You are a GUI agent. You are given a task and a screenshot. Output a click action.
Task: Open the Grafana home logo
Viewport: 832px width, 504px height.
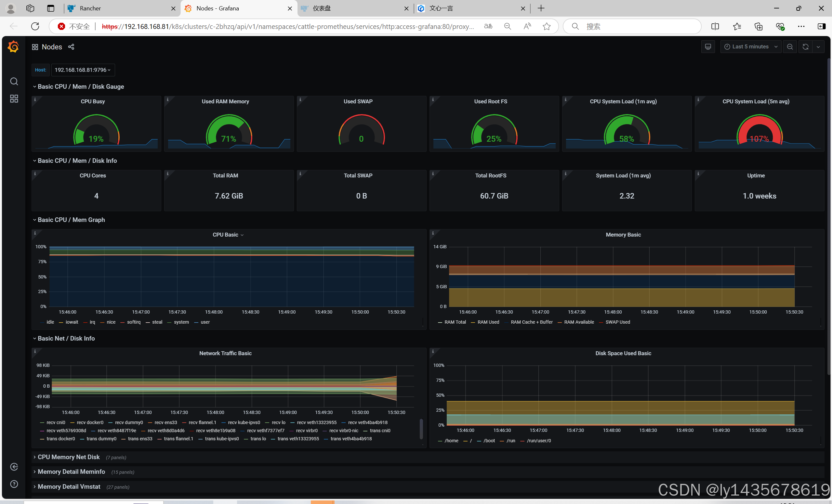click(x=14, y=46)
